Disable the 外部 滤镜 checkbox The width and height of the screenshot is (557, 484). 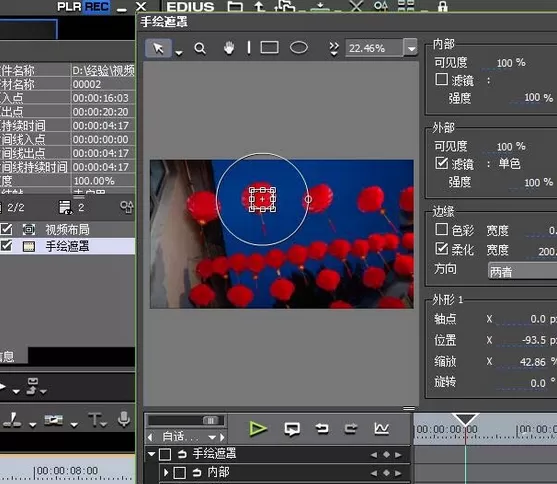click(441, 163)
